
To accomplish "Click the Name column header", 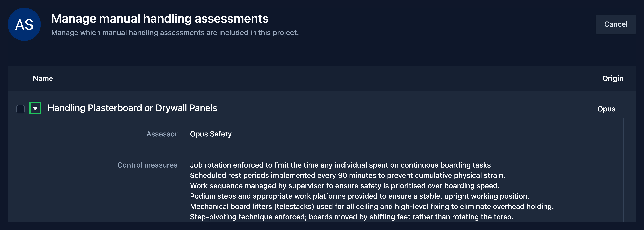I will point(43,78).
